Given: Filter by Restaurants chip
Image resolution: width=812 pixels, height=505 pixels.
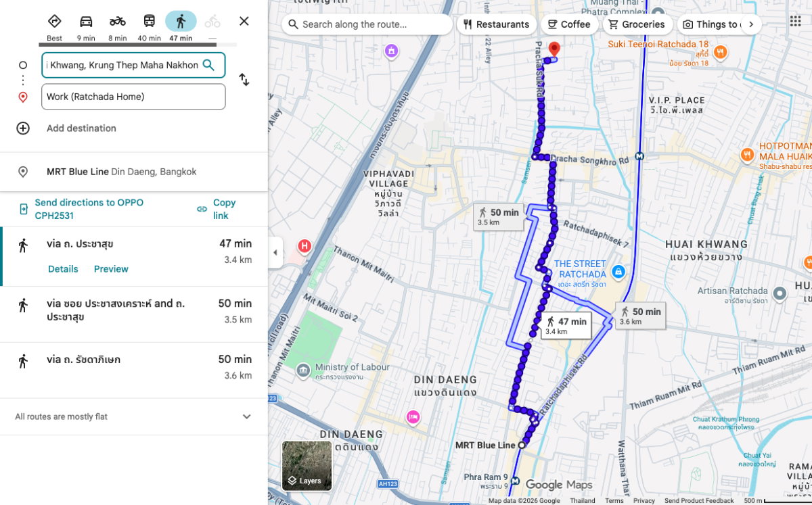Looking at the screenshot, I should pos(496,24).
